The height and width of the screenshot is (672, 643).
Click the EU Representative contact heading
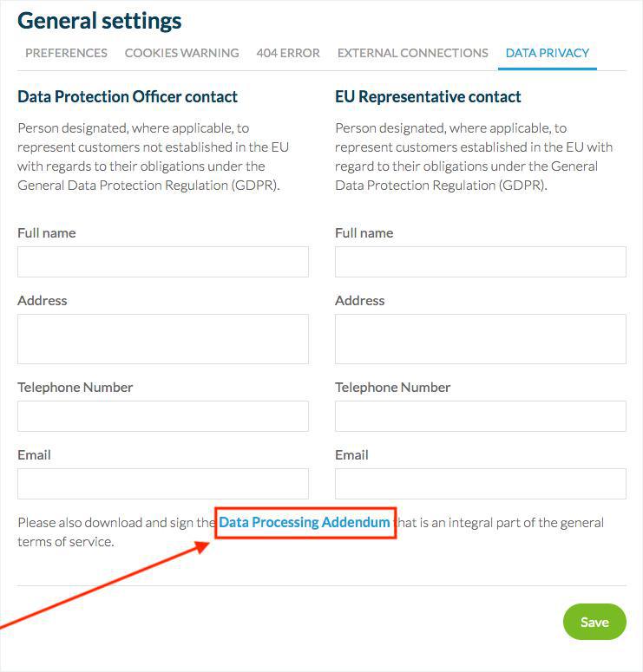tap(428, 97)
